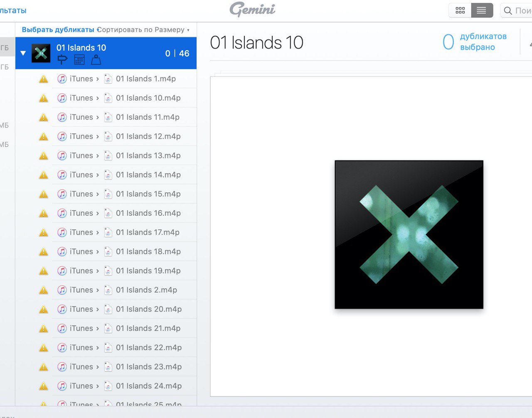Screen dimensions: 532x418
Task: Select file name 01 Islands 12.m4p
Action: 148,136
